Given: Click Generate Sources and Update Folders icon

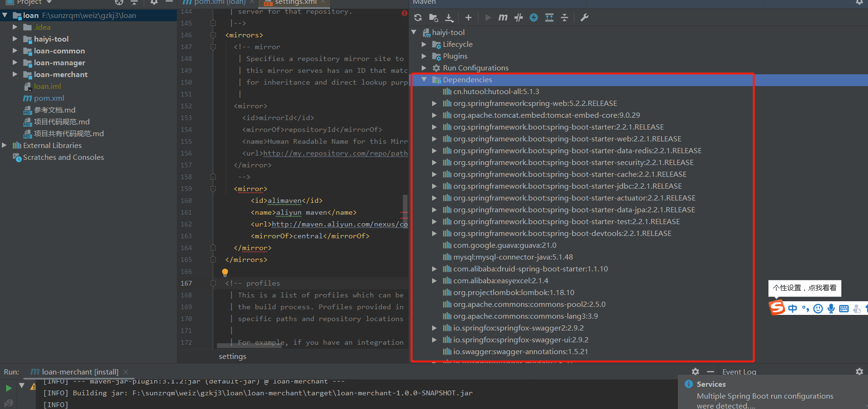Looking at the screenshot, I should tap(434, 17).
